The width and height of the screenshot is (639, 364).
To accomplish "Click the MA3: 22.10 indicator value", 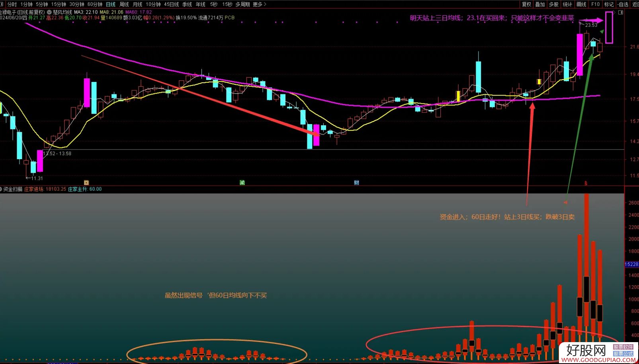I will point(86,12).
